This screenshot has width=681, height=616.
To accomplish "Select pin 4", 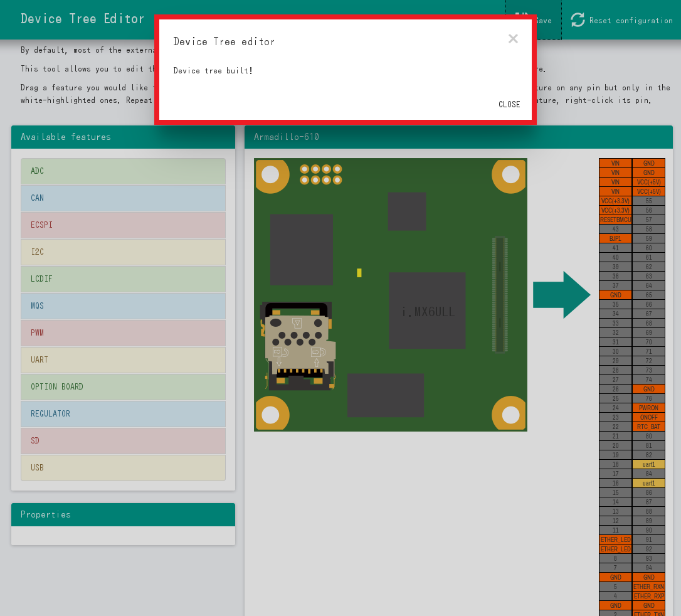I will (x=615, y=597).
